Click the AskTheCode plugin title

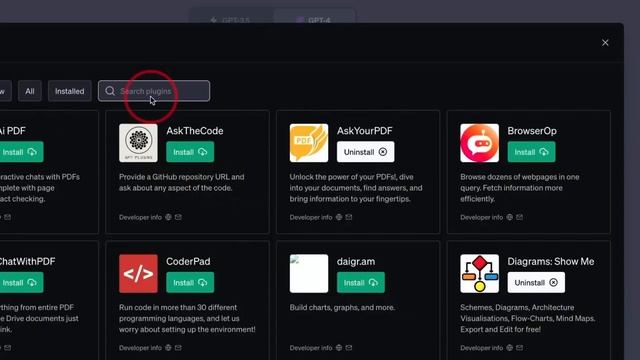pyautogui.click(x=195, y=131)
